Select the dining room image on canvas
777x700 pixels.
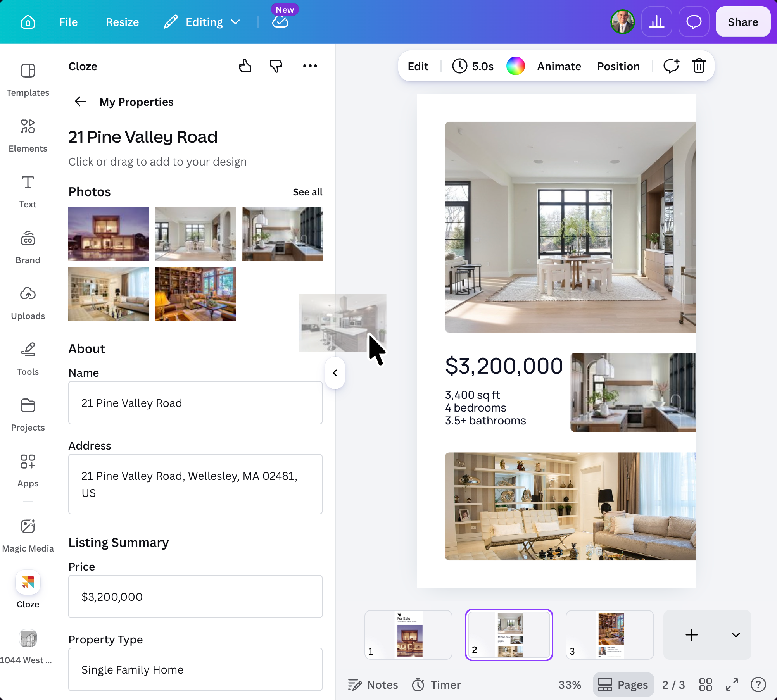click(570, 227)
